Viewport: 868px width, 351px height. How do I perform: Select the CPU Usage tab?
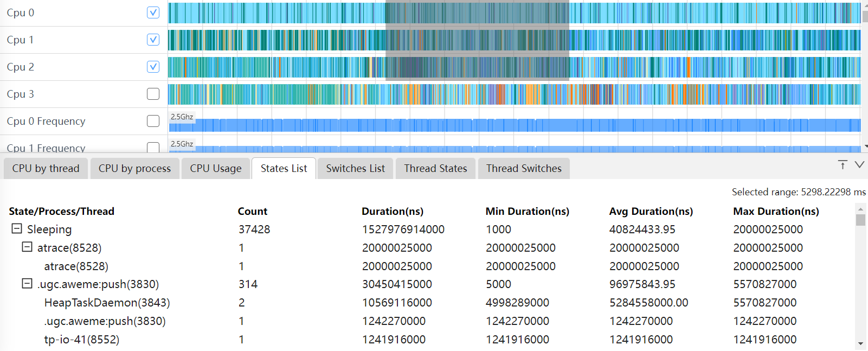(x=216, y=169)
